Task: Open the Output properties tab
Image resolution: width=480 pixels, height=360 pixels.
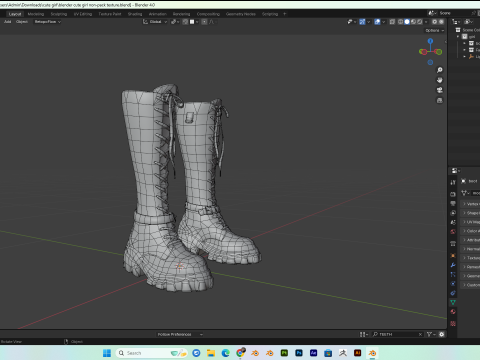Action: [x=453, y=203]
